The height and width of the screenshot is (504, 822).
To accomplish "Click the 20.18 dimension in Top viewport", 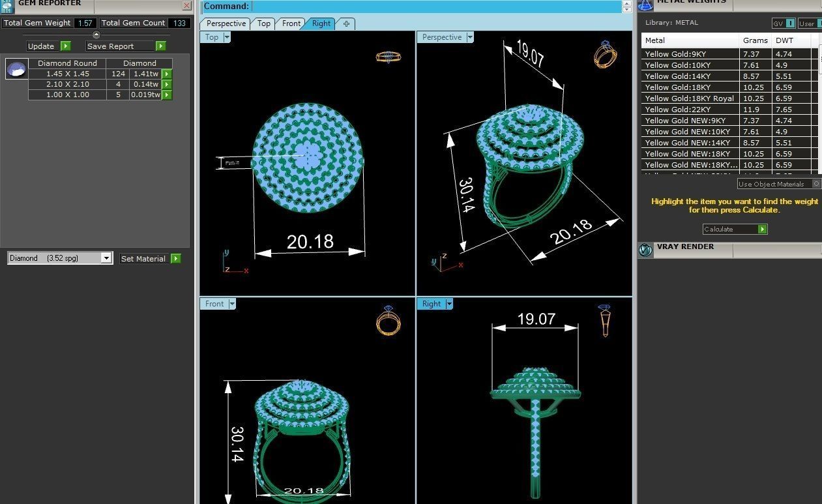I will click(310, 242).
